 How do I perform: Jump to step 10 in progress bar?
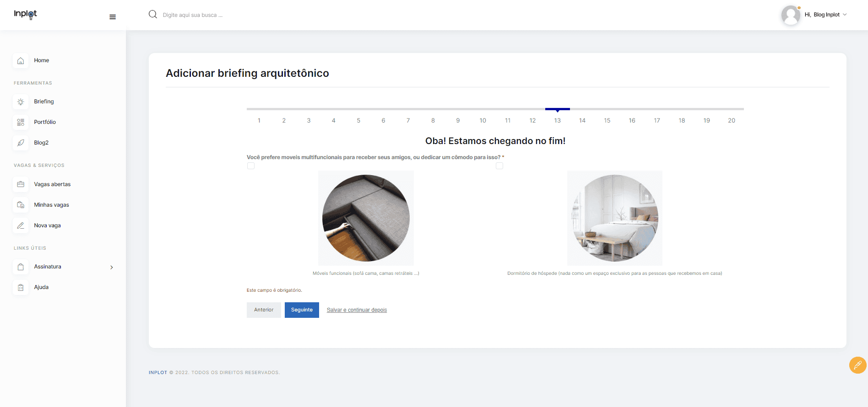483,120
